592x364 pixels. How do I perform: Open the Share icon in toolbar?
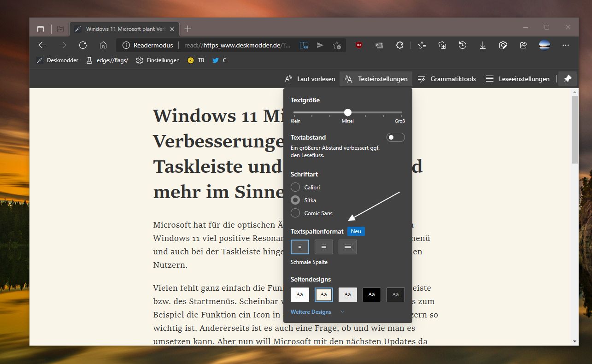pos(523,45)
